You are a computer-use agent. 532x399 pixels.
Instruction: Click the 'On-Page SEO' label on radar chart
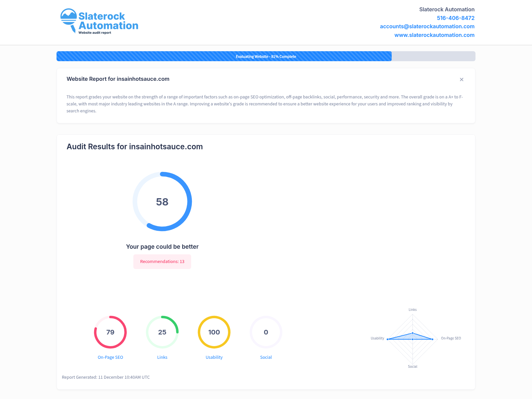click(x=451, y=338)
